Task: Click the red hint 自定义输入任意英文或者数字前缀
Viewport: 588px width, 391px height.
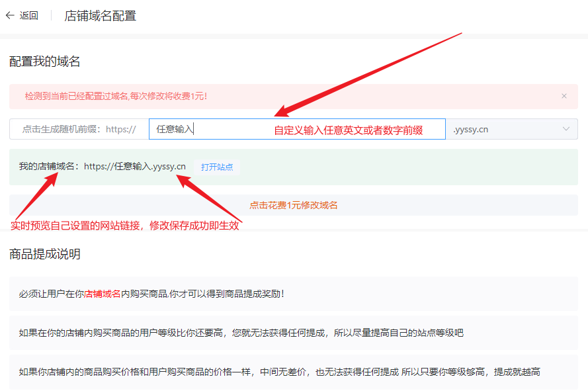Action: 348,130
